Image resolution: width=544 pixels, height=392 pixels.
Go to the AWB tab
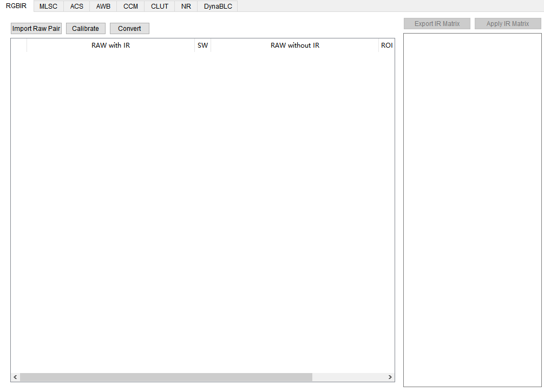103,6
